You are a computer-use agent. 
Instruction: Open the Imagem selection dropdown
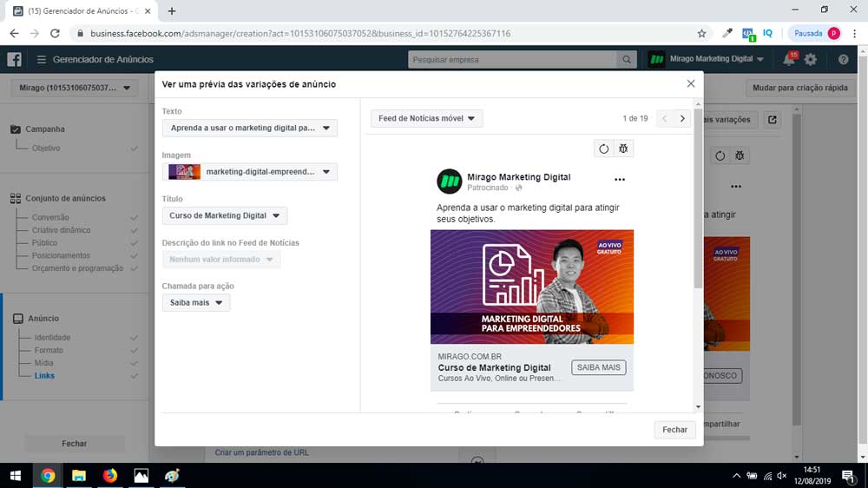(250, 172)
